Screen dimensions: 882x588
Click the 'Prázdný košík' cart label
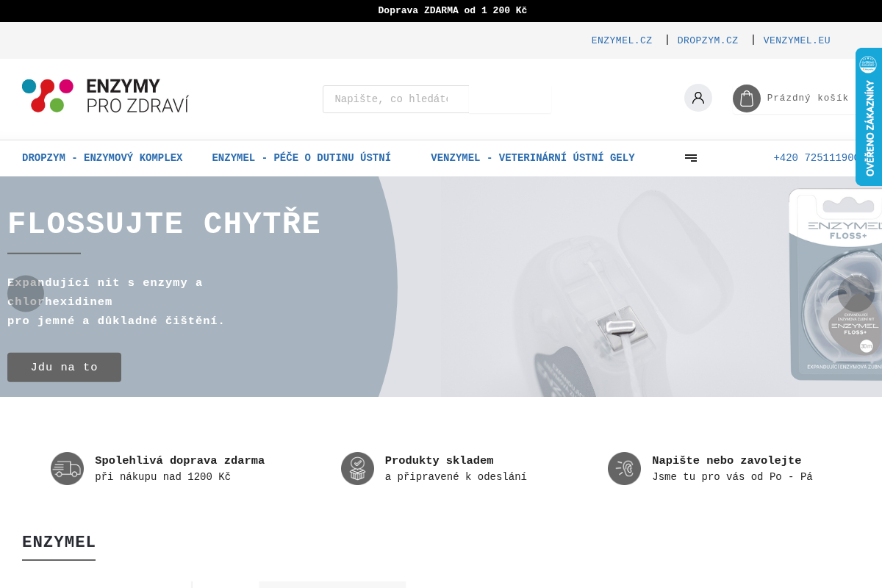tap(808, 98)
